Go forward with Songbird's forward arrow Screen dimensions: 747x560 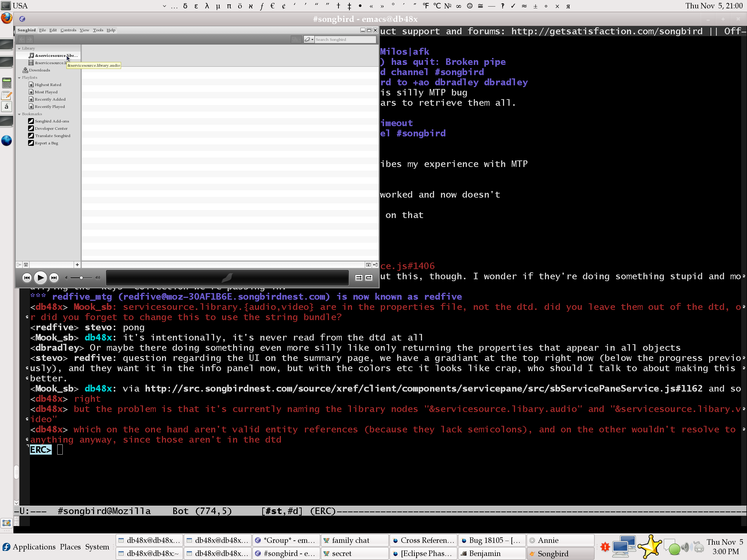30,39
